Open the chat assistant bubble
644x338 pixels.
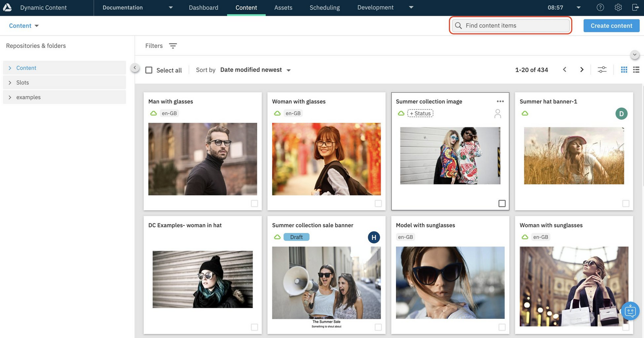pos(630,311)
